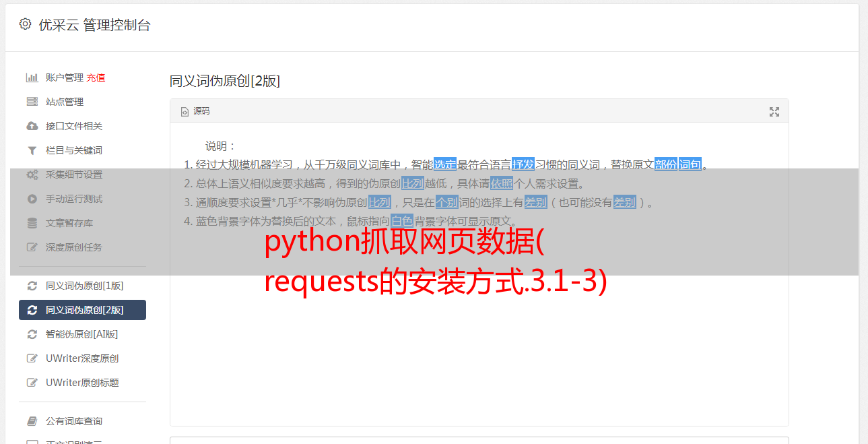Image resolution: width=868 pixels, height=444 pixels.
Task: Select the active 同义词伪原创[2版] menu item
Action: (82, 310)
